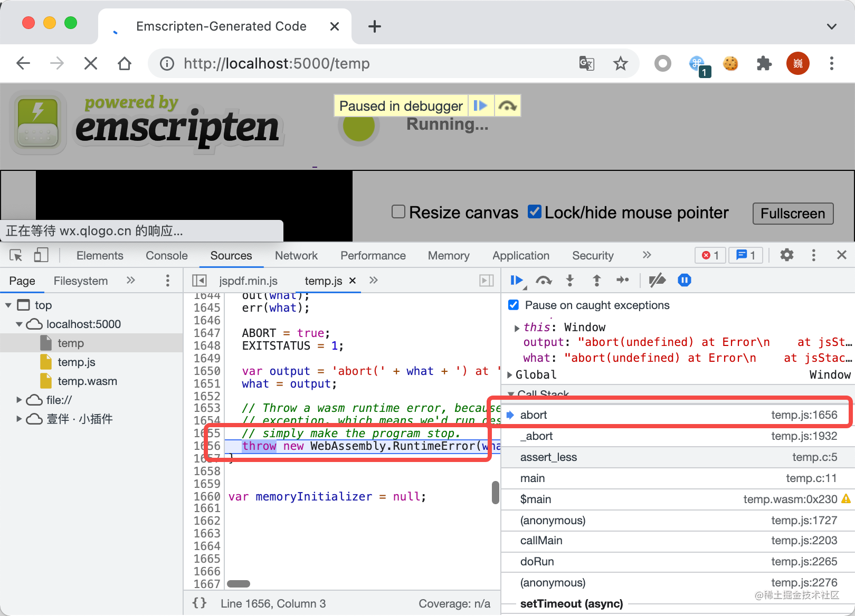Viewport: 855px width, 616px height.
Task: Close the DevTools panel
Action: [x=842, y=255]
